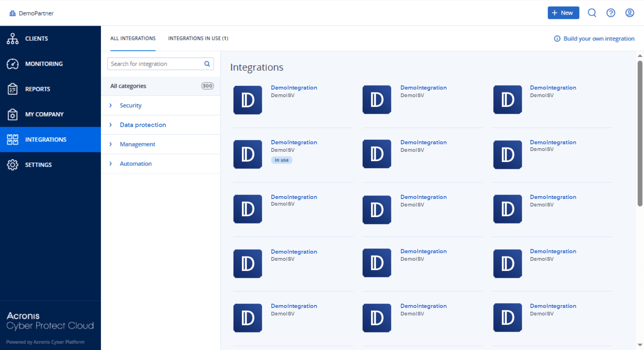Open the Clients section icon
Image resolution: width=644 pixels, height=350 pixels.
[x=13, y=39]
